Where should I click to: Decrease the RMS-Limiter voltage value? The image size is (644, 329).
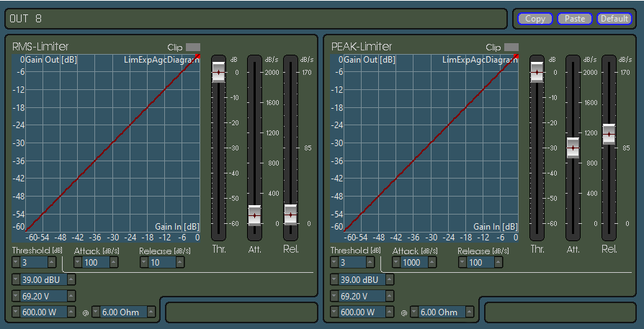point(16,296)
